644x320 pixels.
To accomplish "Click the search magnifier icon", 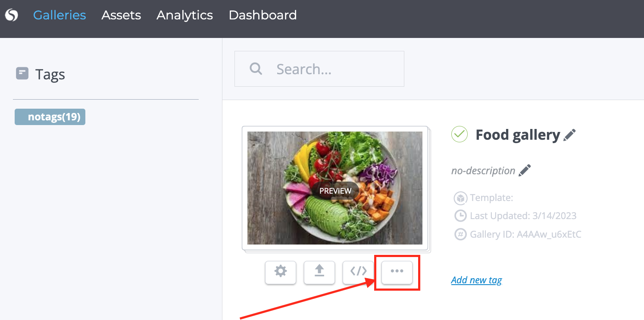I will [x=256, y=69].
